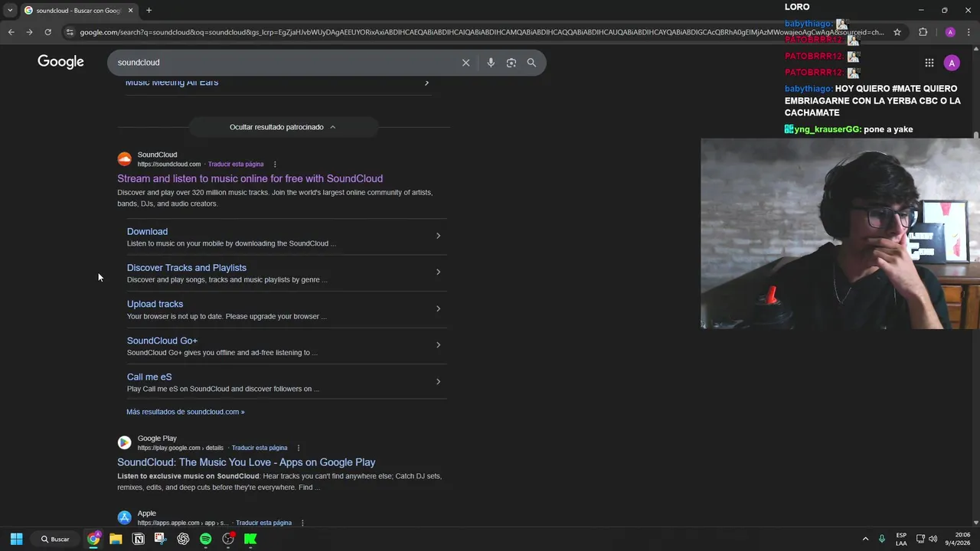Open SoundCloud: The Music You Love Google Play link
980x551 pixels.
tap(247, 462)
